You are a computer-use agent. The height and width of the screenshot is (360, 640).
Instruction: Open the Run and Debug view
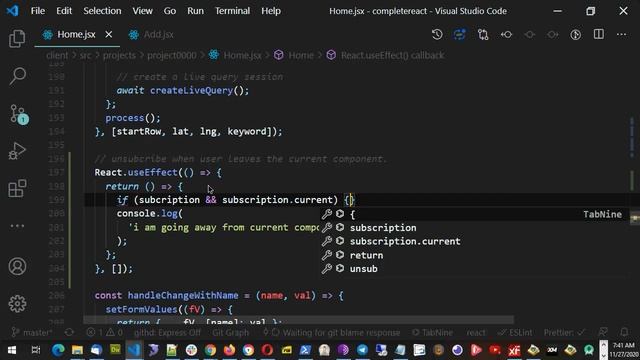coord(17,151)
